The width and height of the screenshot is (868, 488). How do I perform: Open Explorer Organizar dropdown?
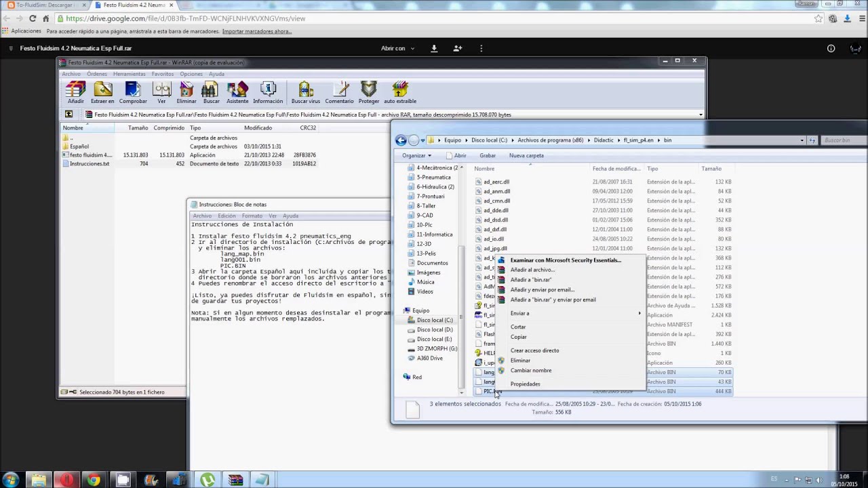(x=416, y=155)
